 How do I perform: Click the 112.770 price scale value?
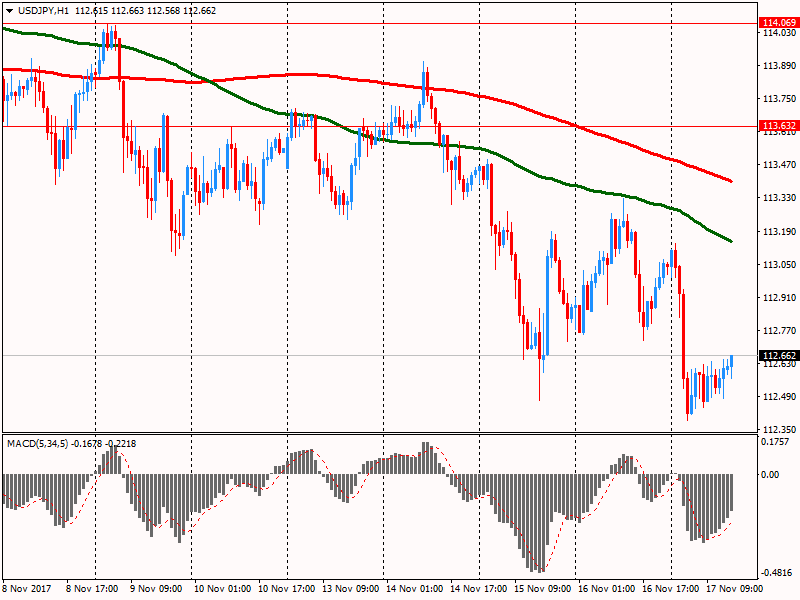[x=779, y=331]
